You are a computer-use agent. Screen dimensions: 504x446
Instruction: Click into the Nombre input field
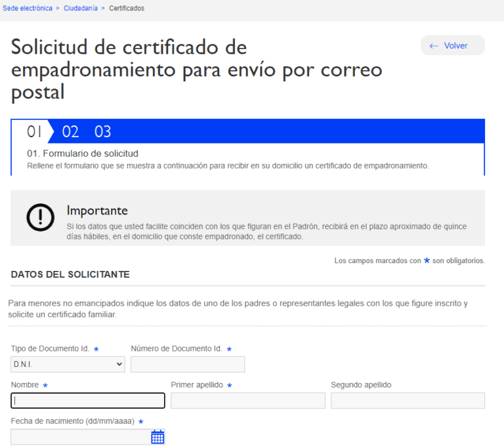[88, 401]
